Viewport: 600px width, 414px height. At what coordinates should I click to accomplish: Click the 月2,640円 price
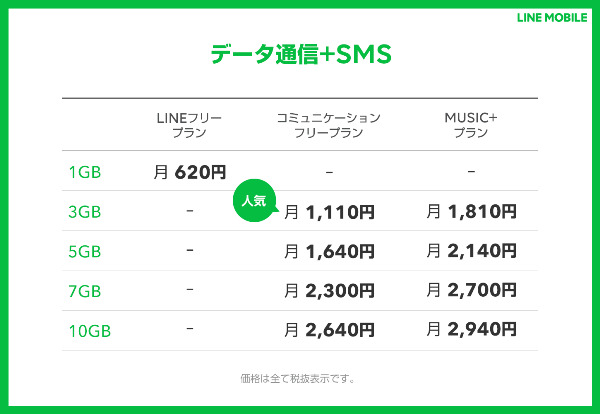329,330
